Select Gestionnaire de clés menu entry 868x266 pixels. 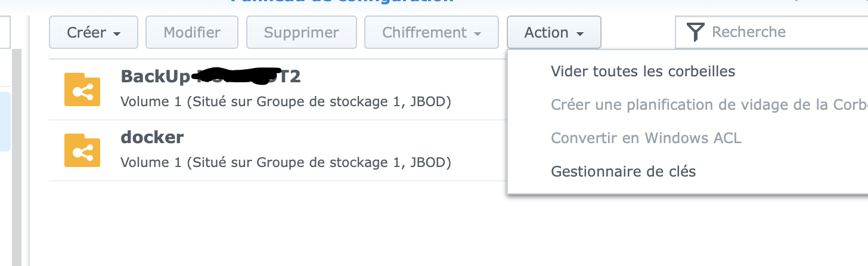tap(623, 172)
